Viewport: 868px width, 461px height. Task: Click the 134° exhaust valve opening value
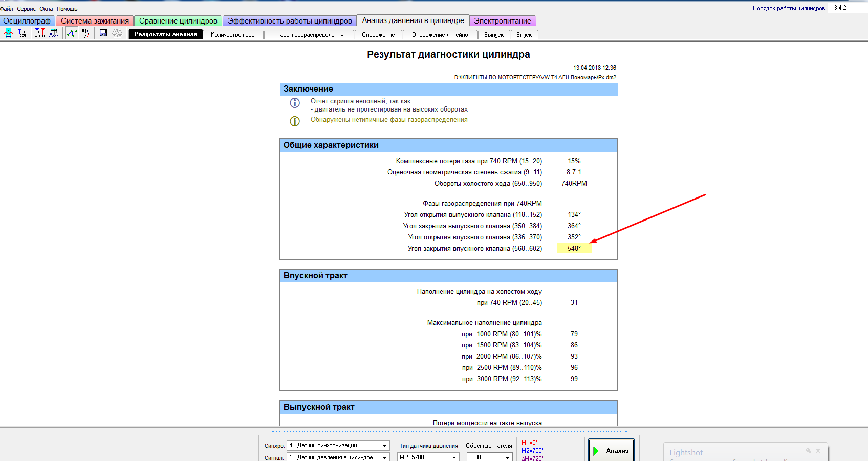pos(574,214)
